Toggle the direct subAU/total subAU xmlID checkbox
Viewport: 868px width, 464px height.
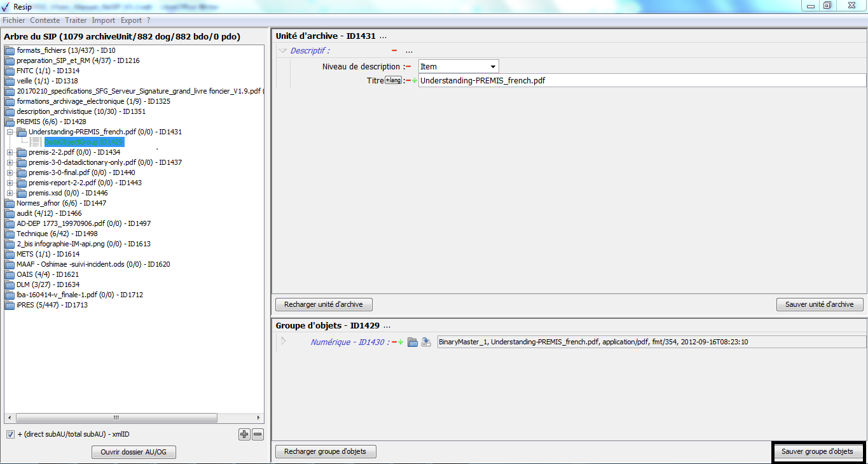[x=10, y=435]
